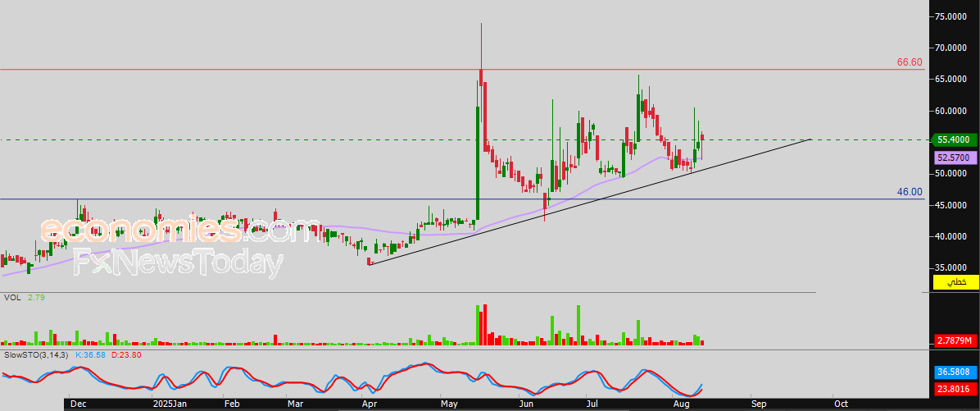
Task: Select the 46.00 support level label
Action: 910,192
